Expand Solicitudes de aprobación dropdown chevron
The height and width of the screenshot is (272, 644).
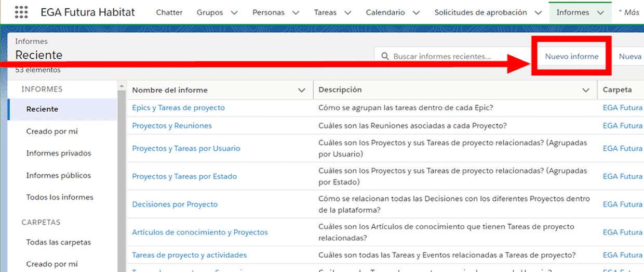[x=538, y=12]
